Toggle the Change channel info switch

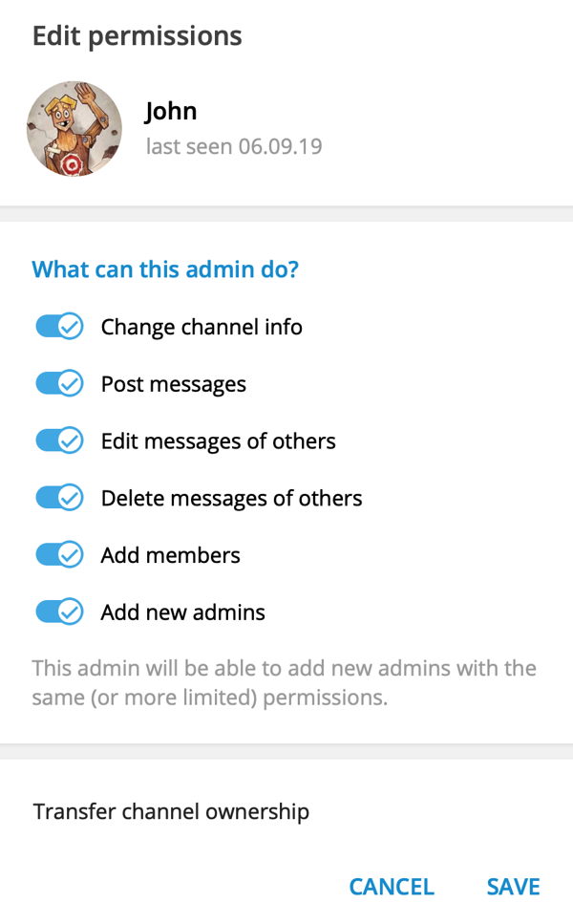pos(59,327)
